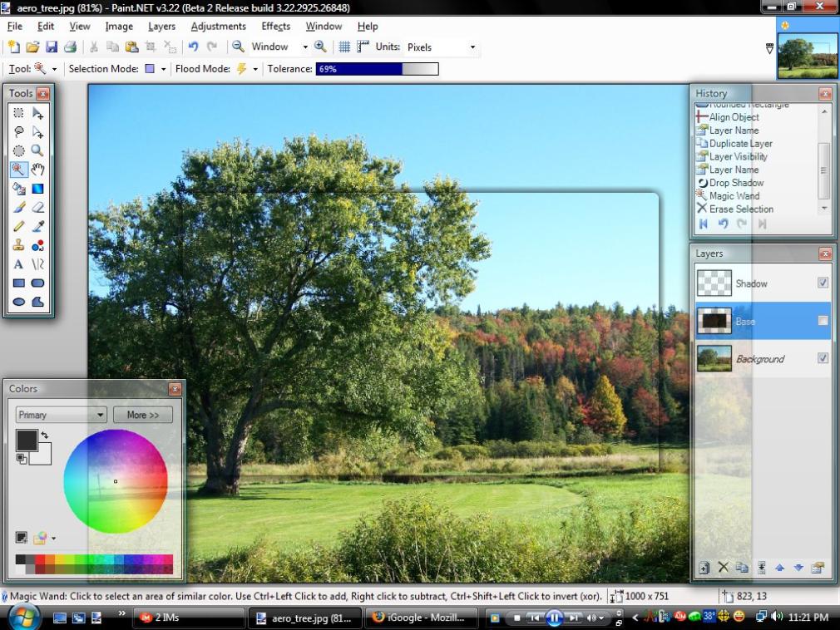Click the Tolerance slider bar

tap(377, 69)
